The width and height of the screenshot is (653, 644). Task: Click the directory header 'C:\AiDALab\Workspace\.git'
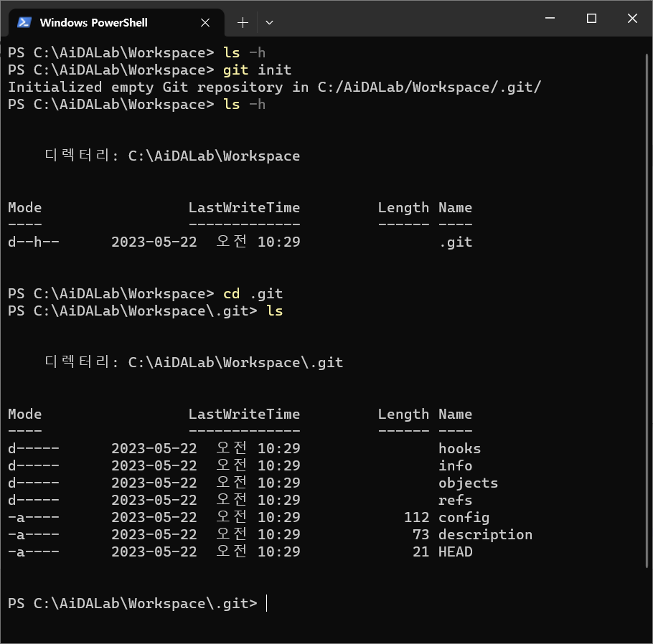tap(235, 363)
